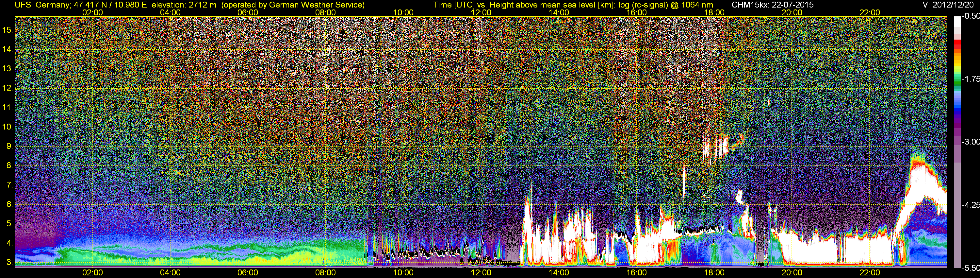Click the 8 km height axis label
Image resolution: width=980 pixels, height=278 pixels.
point(9,166)
